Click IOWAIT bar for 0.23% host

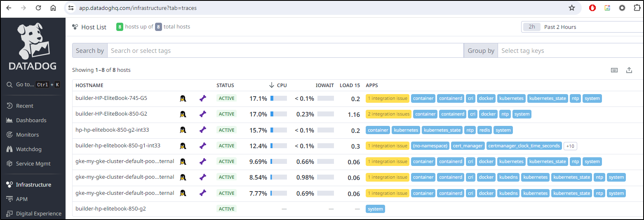(326, 114)
